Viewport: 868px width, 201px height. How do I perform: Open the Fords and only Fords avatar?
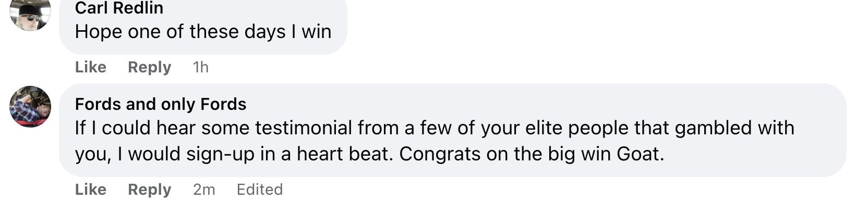[30, 107]
